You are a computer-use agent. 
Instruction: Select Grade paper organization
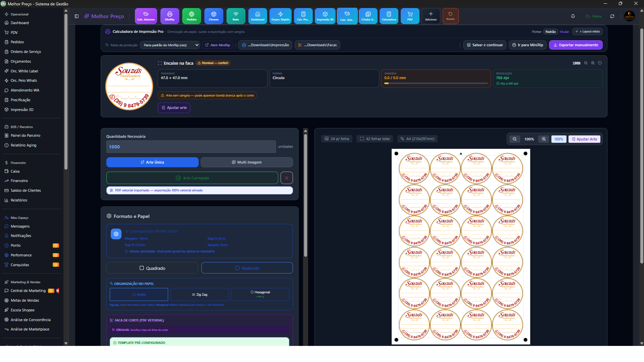point(139,295)
